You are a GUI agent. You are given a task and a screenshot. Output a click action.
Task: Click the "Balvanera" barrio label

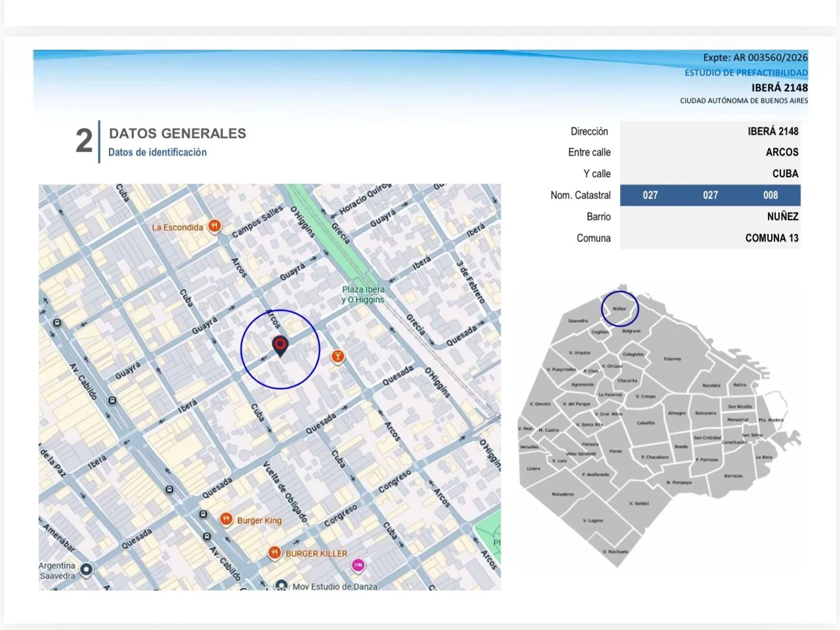[x=706, y=413]
